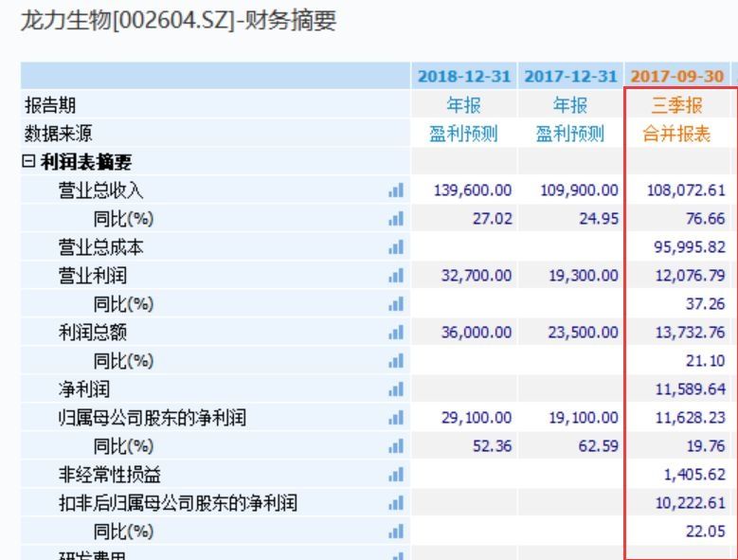Select 营业利润 value 19,300.00
This screenshot has width=738, height=560.
click(584, 276)
